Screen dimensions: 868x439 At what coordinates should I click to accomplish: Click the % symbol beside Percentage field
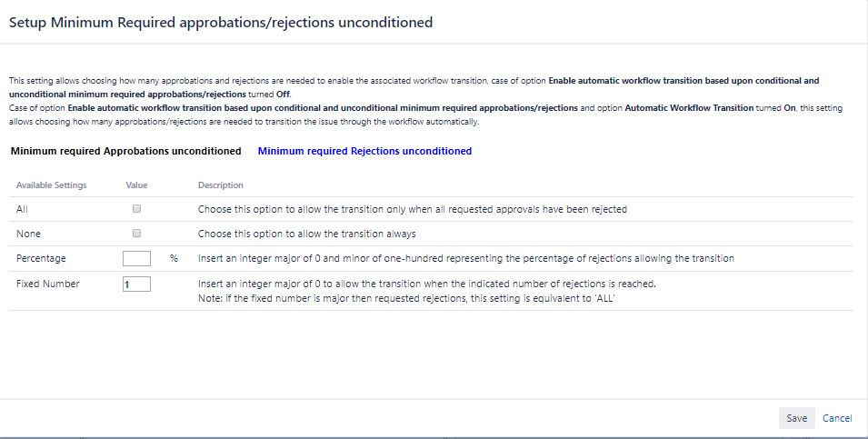click(x=174, y=259)
